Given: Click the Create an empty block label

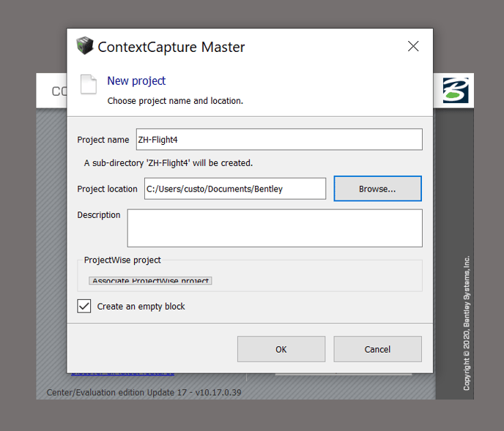Looking at the screenshot, I should 141,307.
